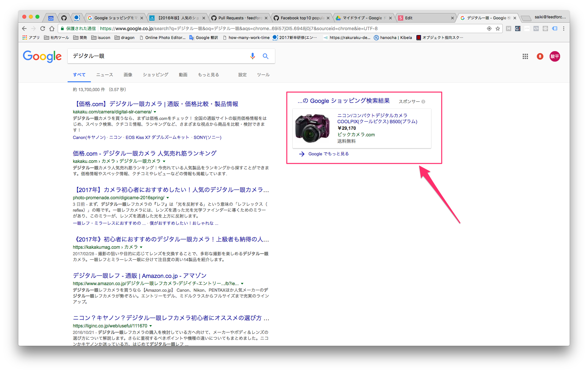The image size is (588, 372).
Task: Open the pinned GitHub tab
Action: [64, 18]
